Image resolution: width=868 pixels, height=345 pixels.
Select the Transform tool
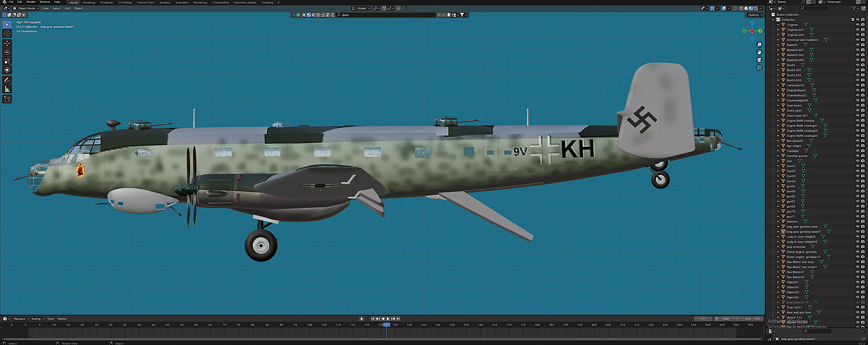pos(7,70)
